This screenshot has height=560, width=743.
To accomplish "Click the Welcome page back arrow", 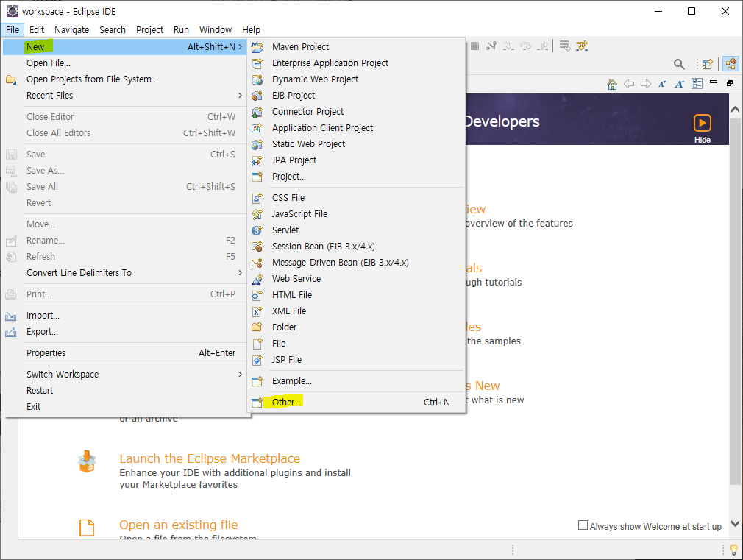I will pyautogui.click(x=629, y=84).
